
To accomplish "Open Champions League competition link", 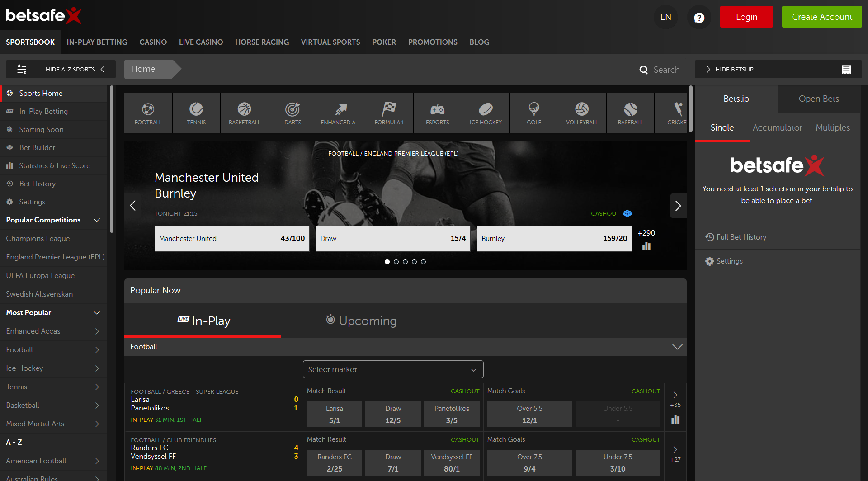I will 38,239.
